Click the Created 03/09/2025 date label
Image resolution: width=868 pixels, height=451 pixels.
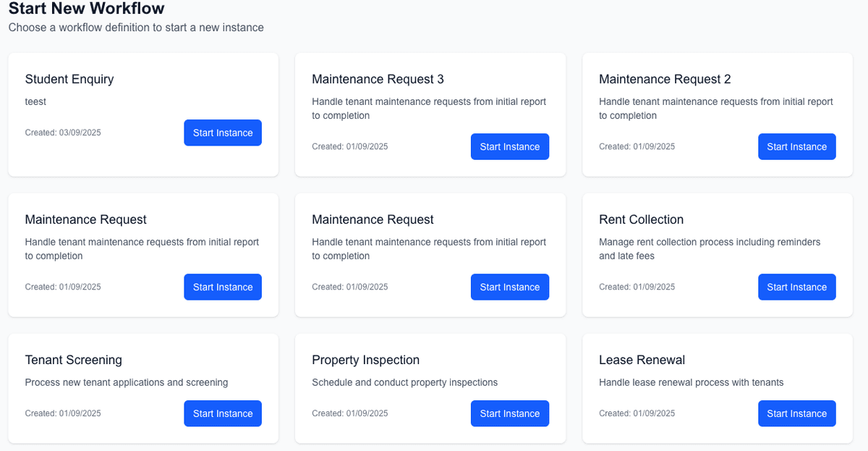point(63,133)
